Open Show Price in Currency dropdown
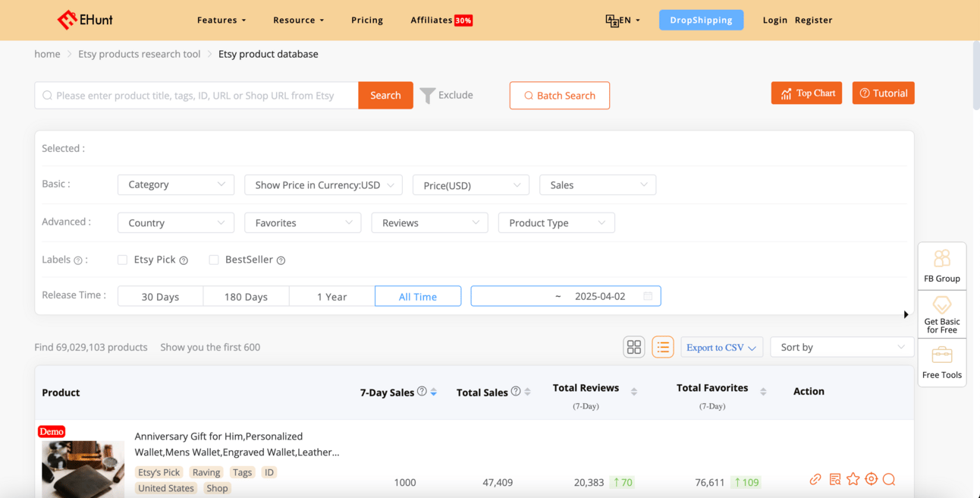This screenshot has width=980, height=498. click(324, 184)
